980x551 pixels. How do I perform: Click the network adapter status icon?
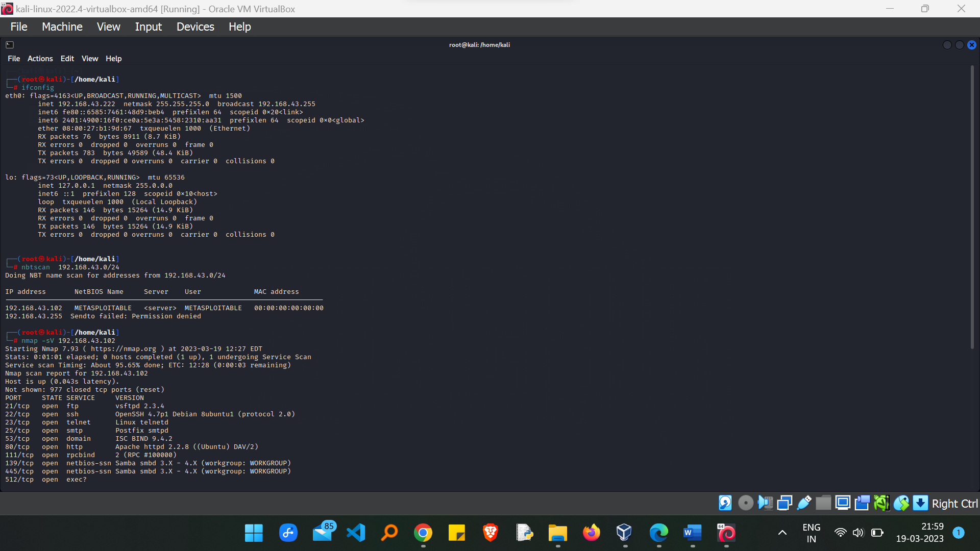coord(785,503)
